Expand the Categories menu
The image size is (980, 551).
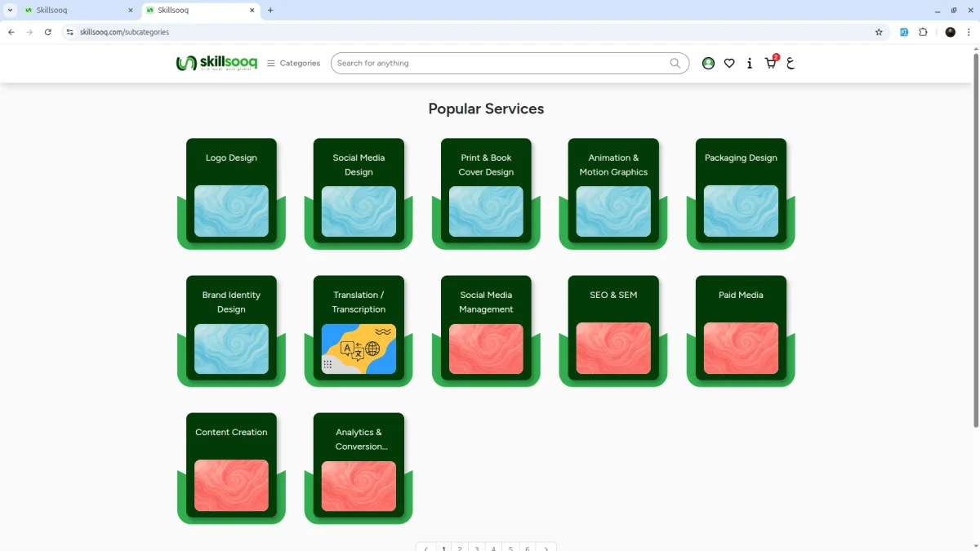293,63
